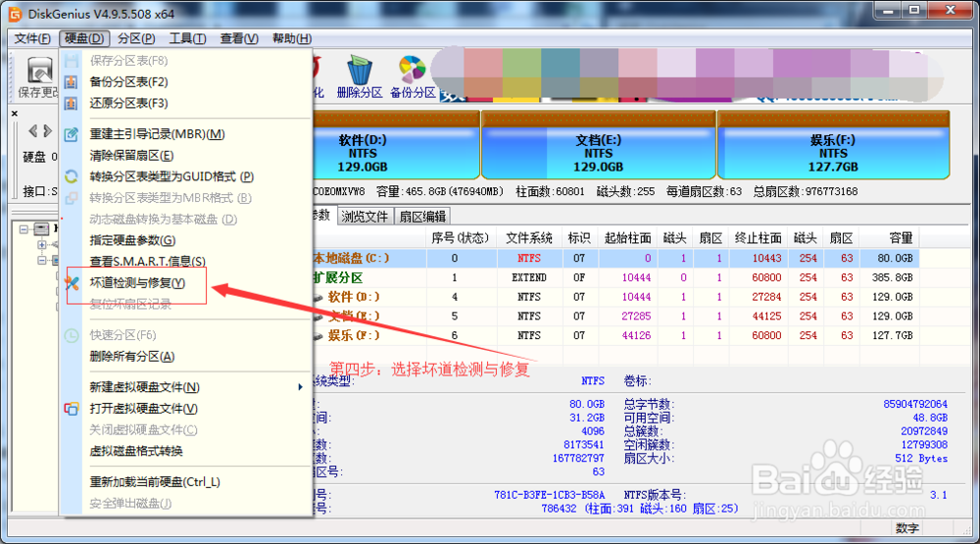Viewport: 980px width, 544px height.
Task: Click the open virtual disk file icon
Action: (x=72, y=409)
